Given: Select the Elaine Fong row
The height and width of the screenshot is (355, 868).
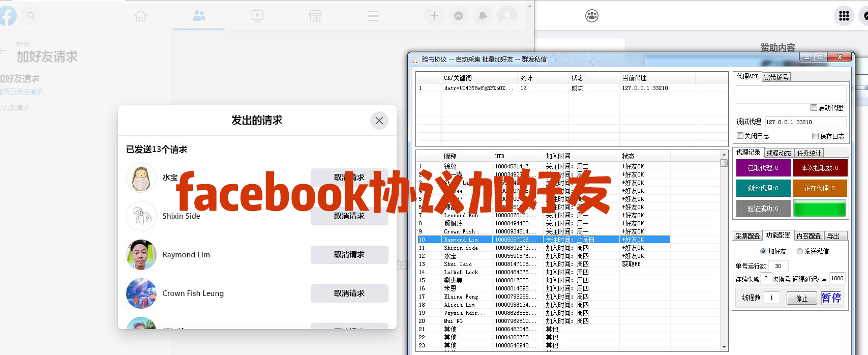Looking at the screenshot, I should click(x=543, y=297).
